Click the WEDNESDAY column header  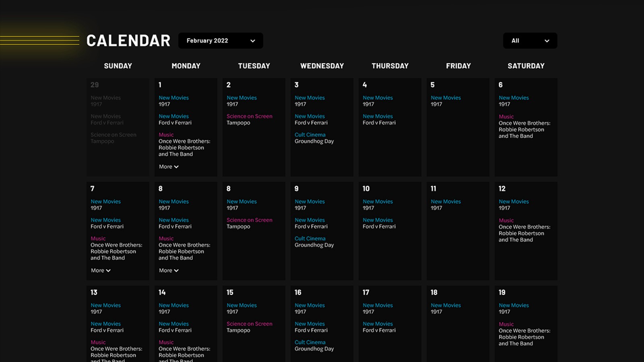tap(322, 66)
